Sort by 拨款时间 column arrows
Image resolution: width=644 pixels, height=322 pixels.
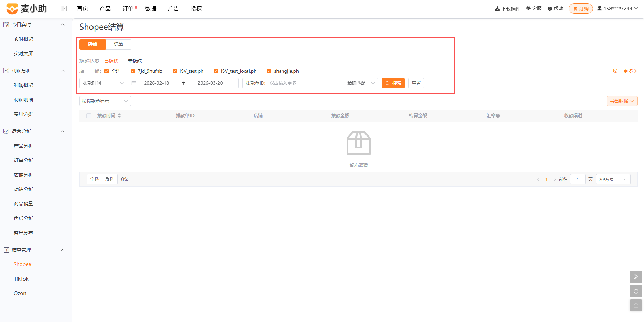click(x=119, y=115)
